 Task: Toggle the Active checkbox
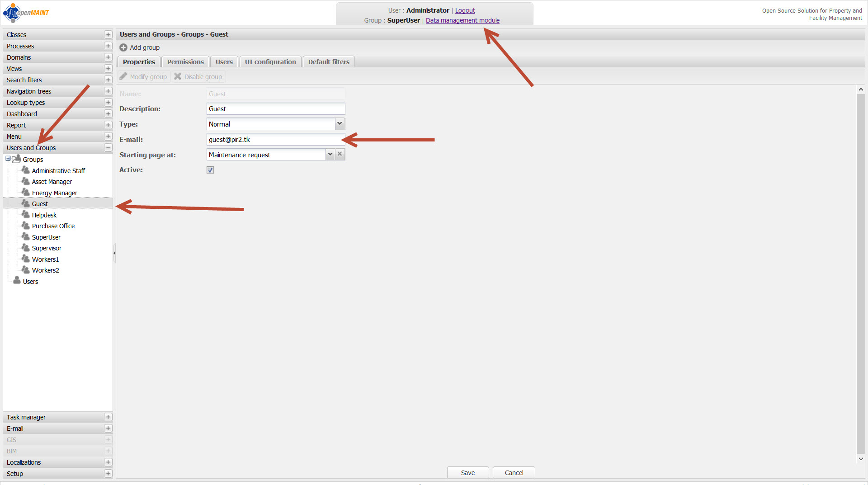(210, 170)
